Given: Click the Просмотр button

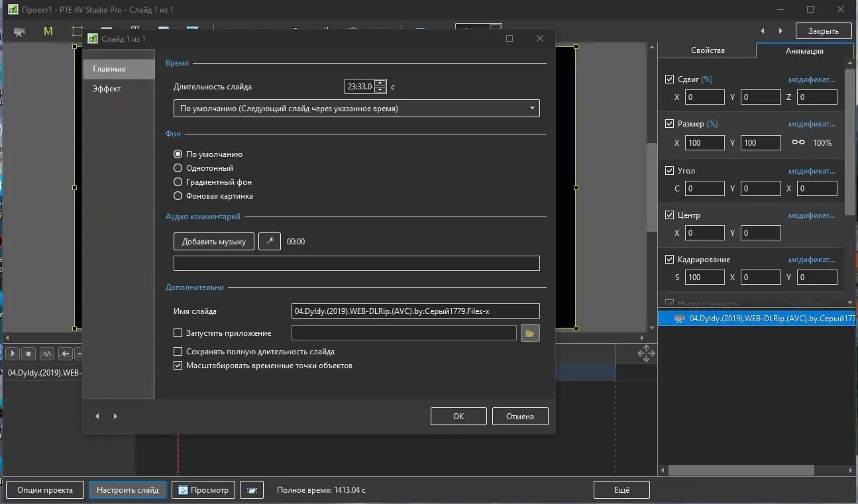Looking at the screenshot, I should [x=203, y=490].
